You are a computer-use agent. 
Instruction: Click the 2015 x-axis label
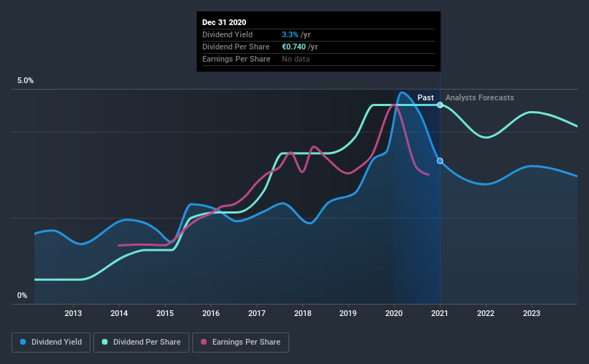(165, 313)
